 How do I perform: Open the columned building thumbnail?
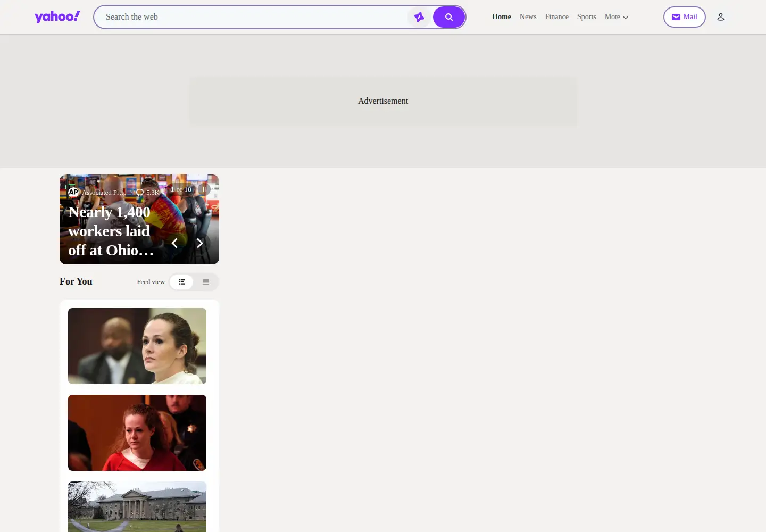point(137,506)
